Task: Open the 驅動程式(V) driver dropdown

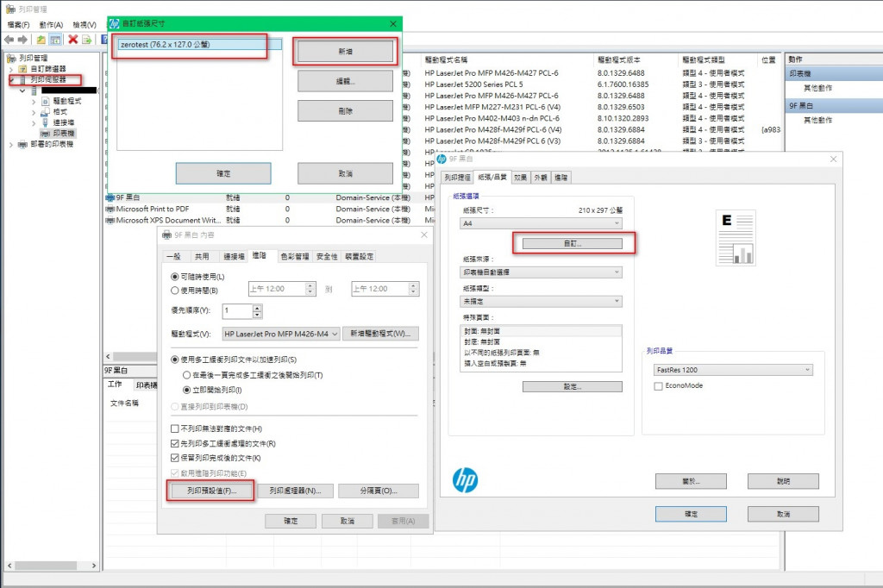Action: tap(281, 334)
